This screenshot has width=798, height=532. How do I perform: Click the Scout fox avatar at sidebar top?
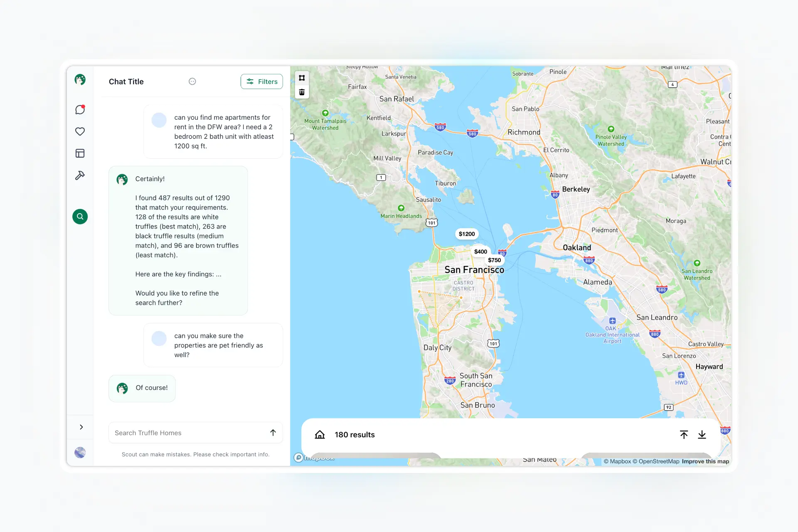tap(80, 79)
